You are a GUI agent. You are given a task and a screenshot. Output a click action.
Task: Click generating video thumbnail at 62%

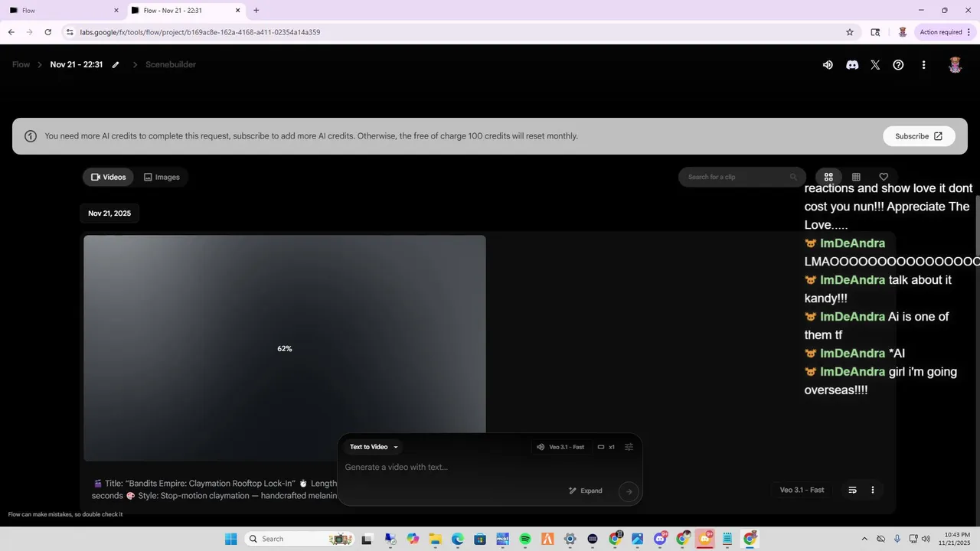pyautogui.click(x=285, y=348)
